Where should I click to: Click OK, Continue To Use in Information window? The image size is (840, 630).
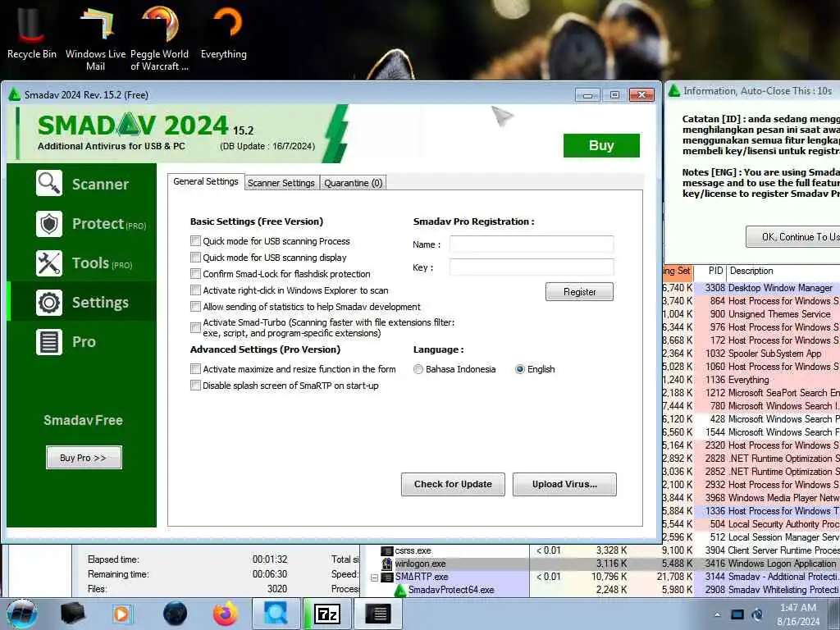793,237
